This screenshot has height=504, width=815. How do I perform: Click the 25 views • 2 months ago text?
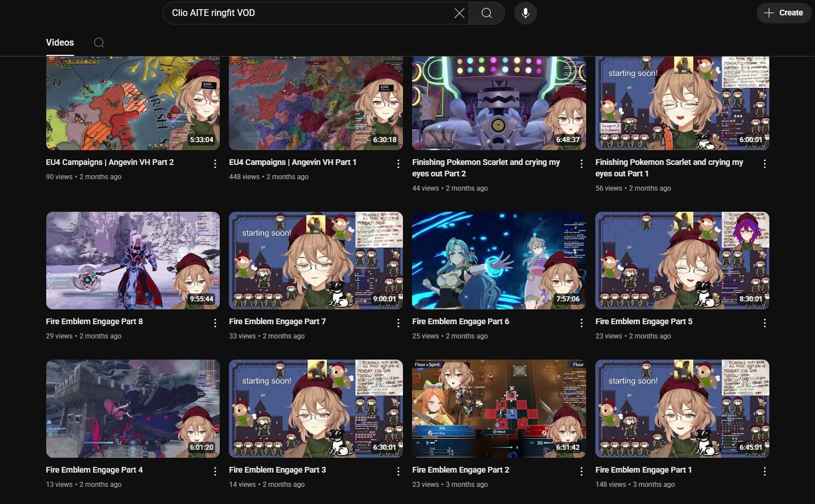(450, 336)
